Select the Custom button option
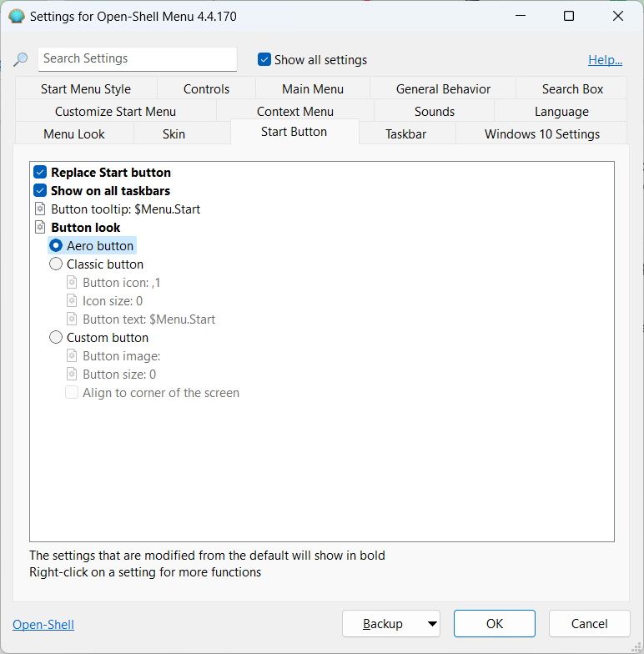 click(56, 337)
